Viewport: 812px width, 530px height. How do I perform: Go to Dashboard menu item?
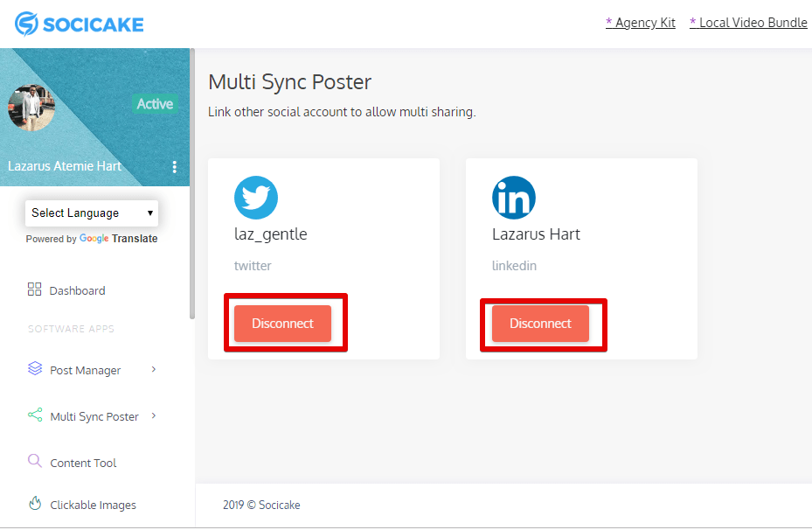[x=77, y=290]
